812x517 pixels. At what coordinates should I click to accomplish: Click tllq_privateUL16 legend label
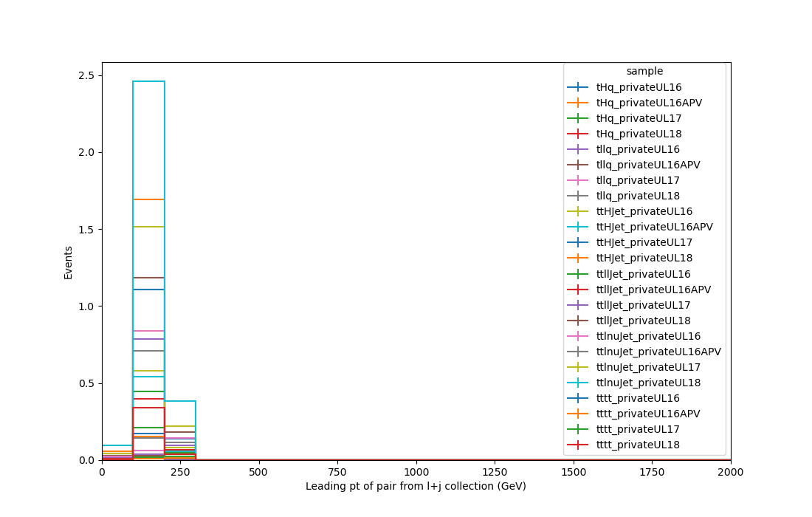point(638,150)
